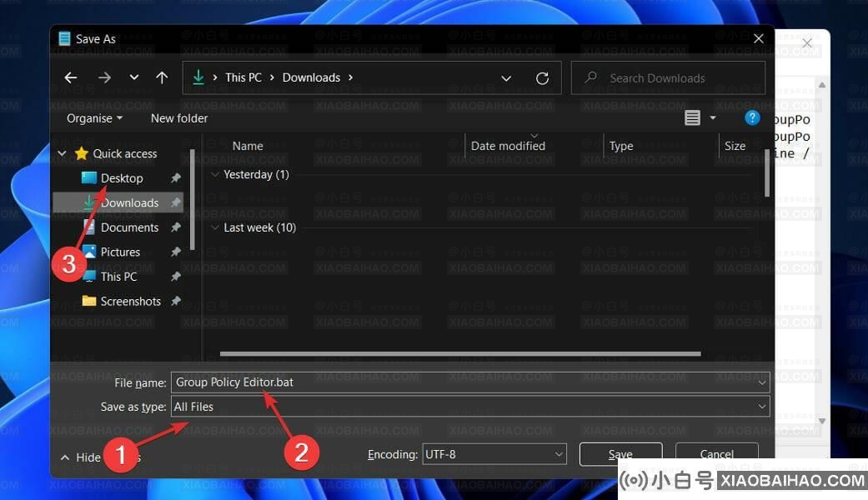Open Documents in the navigation pane
Image resolution: width=868 pixels, height=500 pixels.
(129, 227)
